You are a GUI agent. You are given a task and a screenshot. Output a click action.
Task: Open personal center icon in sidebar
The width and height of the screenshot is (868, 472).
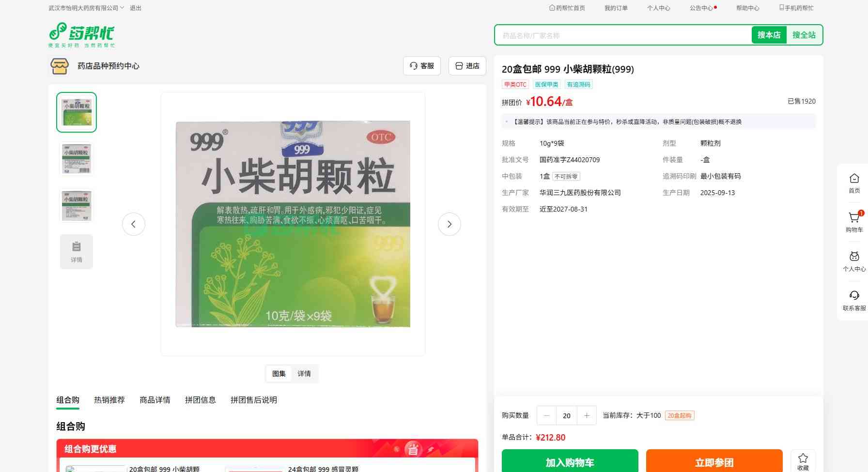[x=854, y=257]
